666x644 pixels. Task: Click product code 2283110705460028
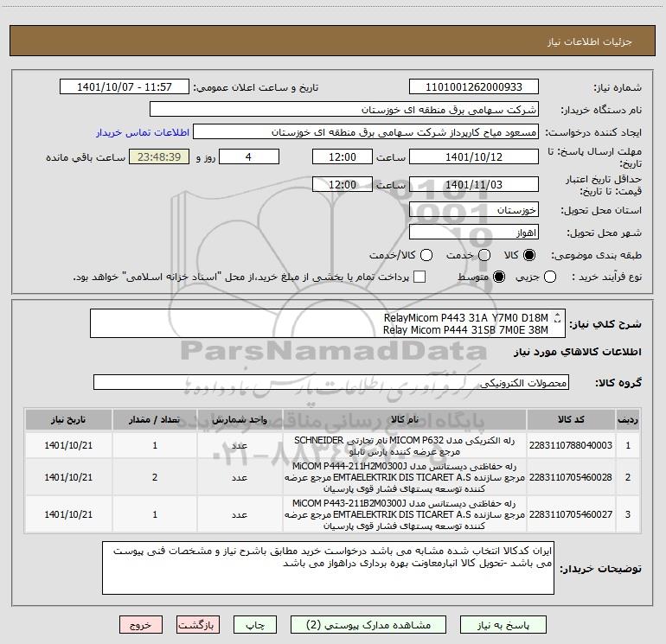571,477
